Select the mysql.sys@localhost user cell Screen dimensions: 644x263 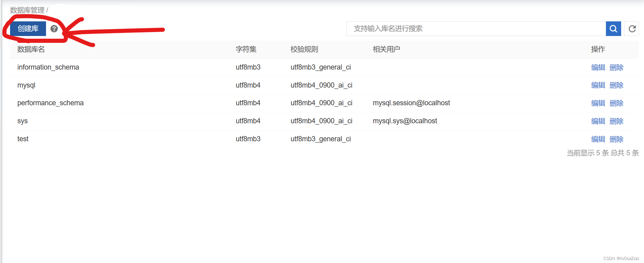point(405,121)
